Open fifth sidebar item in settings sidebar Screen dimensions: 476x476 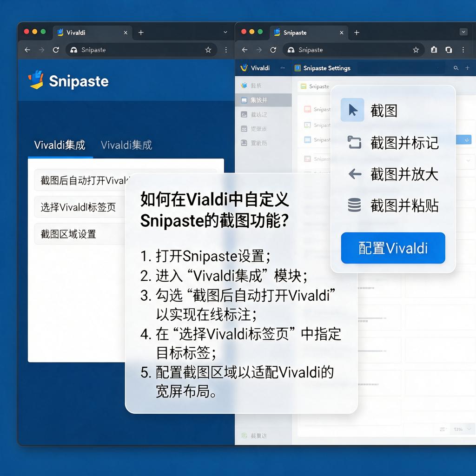(263, 143)
